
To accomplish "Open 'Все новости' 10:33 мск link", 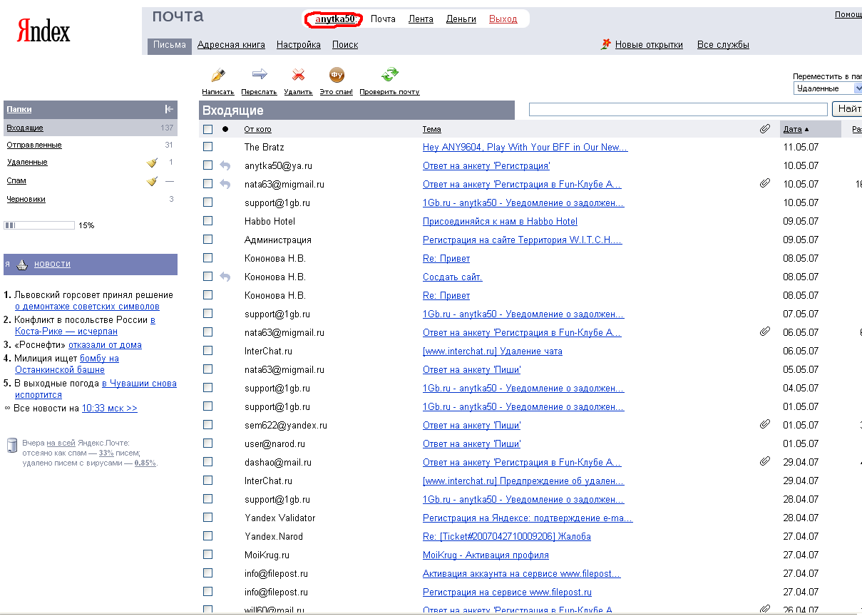I will [110, 409].
